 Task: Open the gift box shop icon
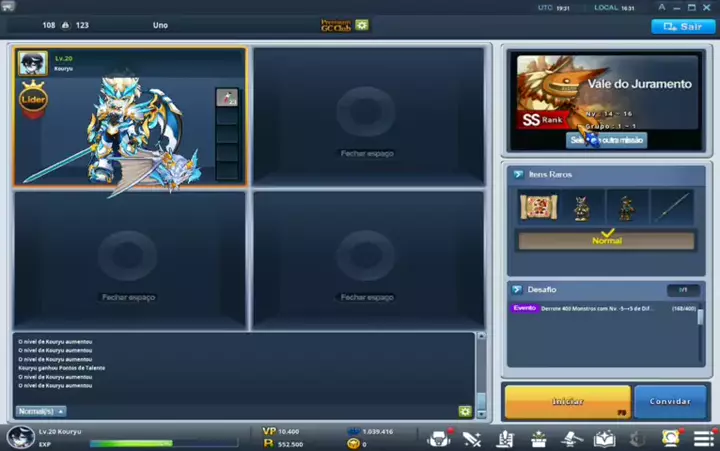tap(539, 437)
